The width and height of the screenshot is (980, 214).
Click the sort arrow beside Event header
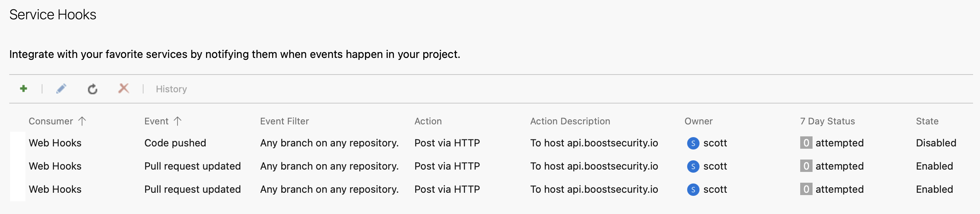click(x=177, y=121)
